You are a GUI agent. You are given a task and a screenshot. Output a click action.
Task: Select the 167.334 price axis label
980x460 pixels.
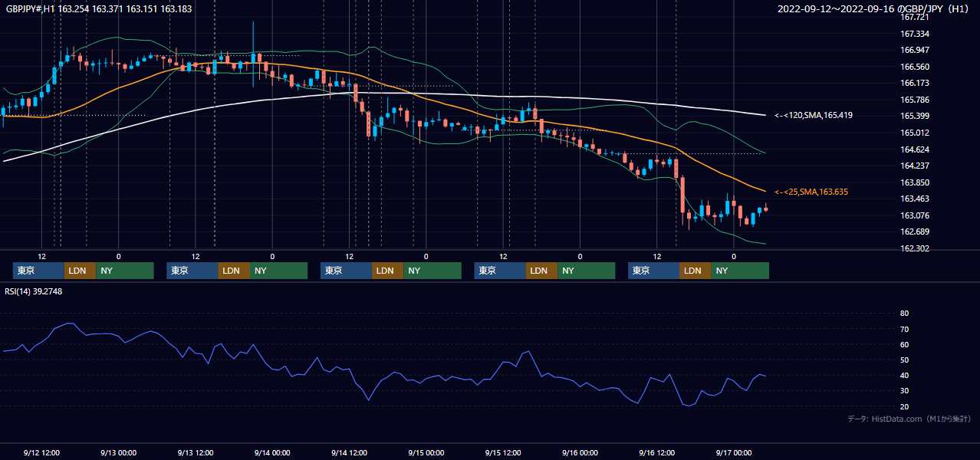tap(914, 34)
